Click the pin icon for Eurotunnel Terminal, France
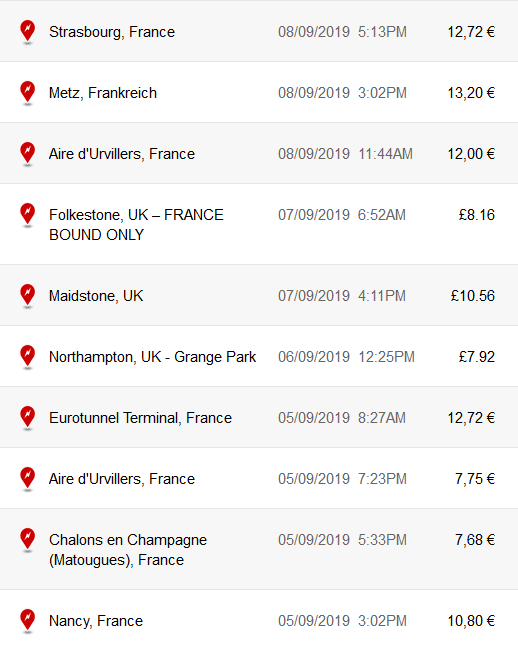 [x=28, y=417]
